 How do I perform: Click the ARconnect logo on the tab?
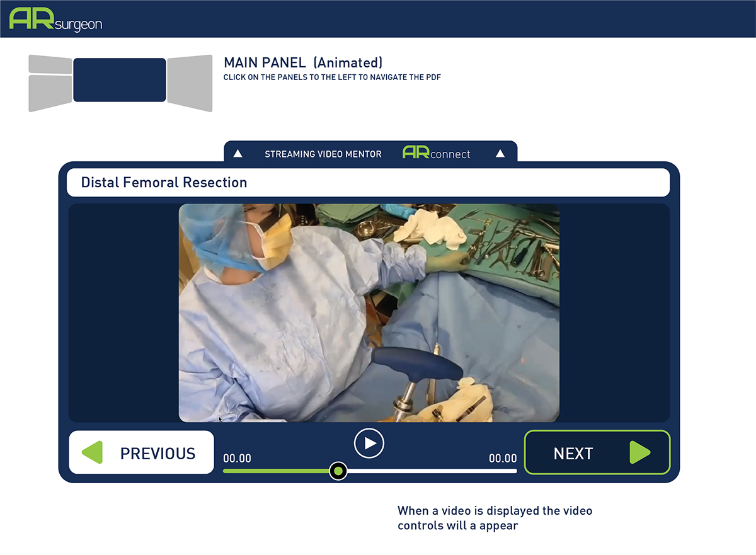436,153
